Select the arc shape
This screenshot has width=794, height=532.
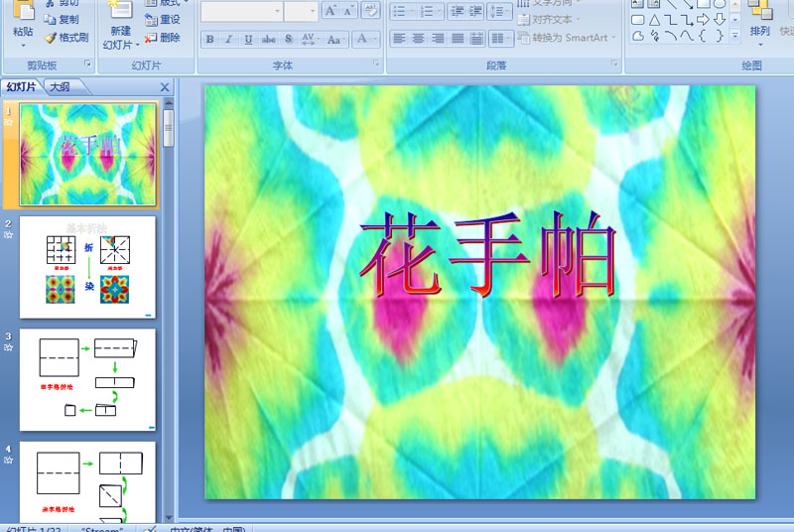(670, 37)
